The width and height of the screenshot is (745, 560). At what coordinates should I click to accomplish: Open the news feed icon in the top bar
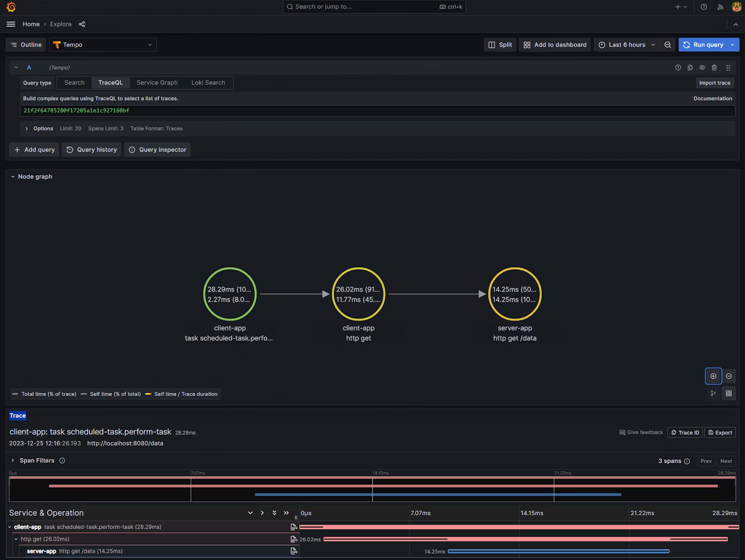(720, 7)
